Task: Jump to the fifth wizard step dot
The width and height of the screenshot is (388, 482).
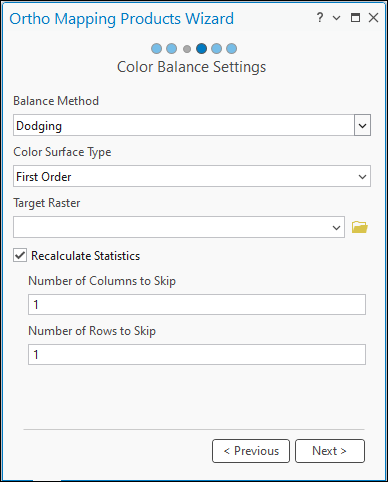Action: pos(216,49)
